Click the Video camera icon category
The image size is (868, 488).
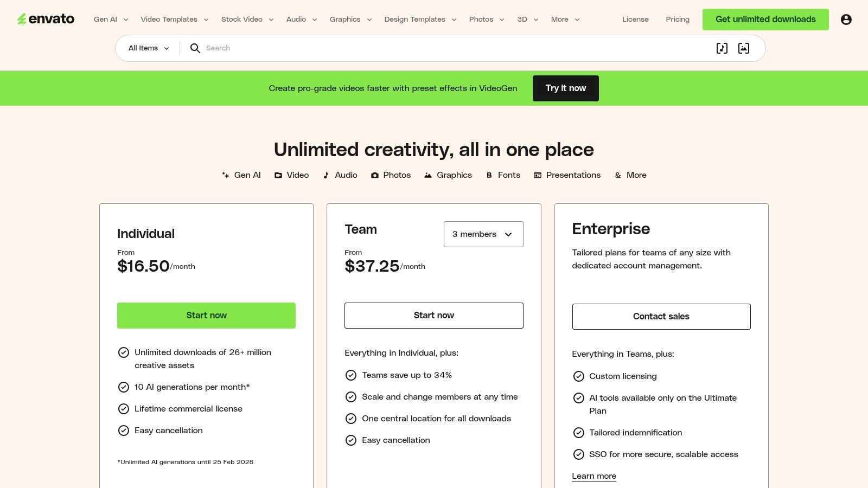pyautogui.click(x=278, y=175)
